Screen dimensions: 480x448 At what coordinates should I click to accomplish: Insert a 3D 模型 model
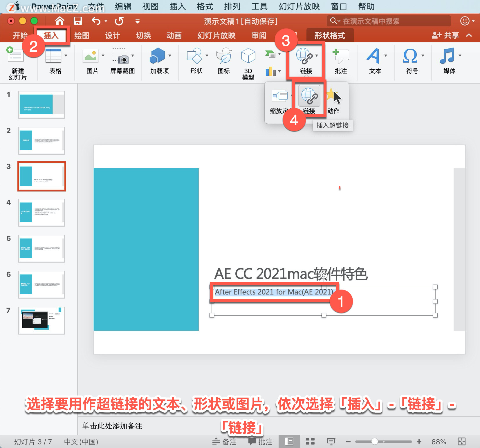[248, 56]
